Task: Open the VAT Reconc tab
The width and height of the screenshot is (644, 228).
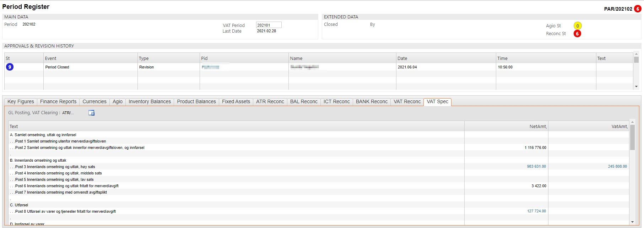Action: [407, 102]
